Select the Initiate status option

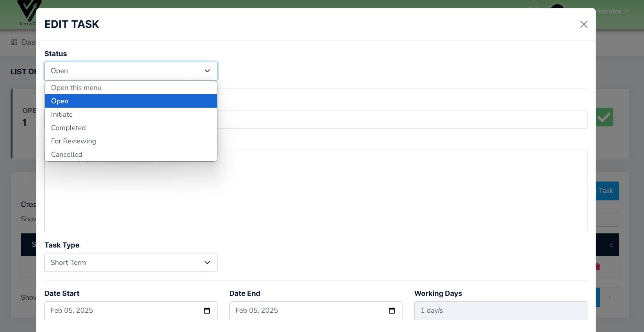(x=62, y=114)
